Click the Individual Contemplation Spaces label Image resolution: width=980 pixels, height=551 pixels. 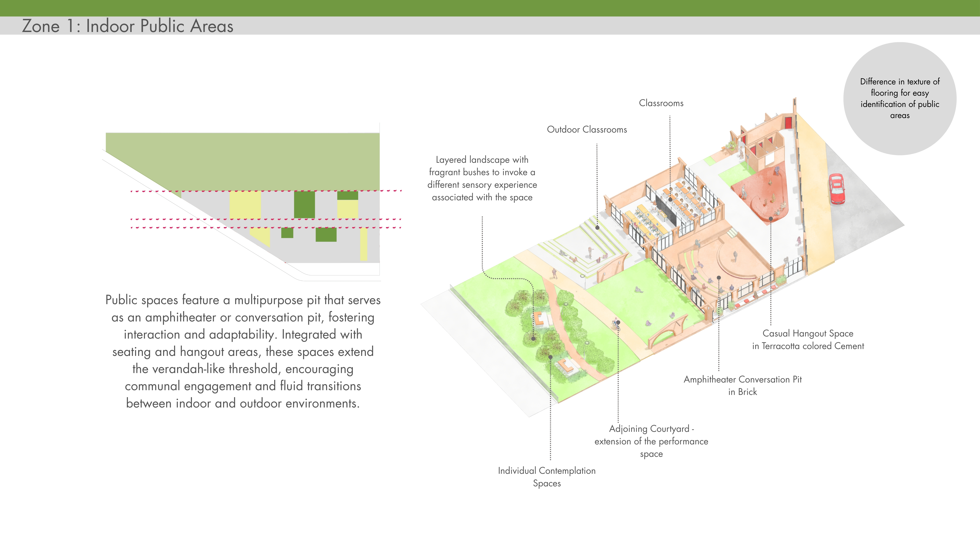click(x=547, y=477)
